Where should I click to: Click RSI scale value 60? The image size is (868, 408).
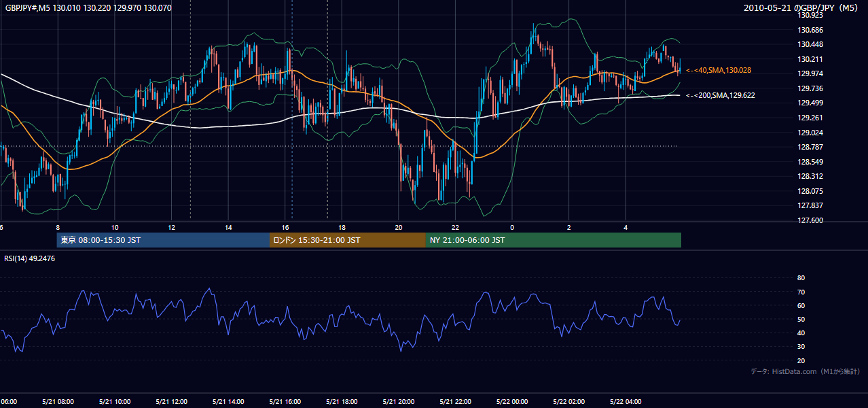click(801, 305)
